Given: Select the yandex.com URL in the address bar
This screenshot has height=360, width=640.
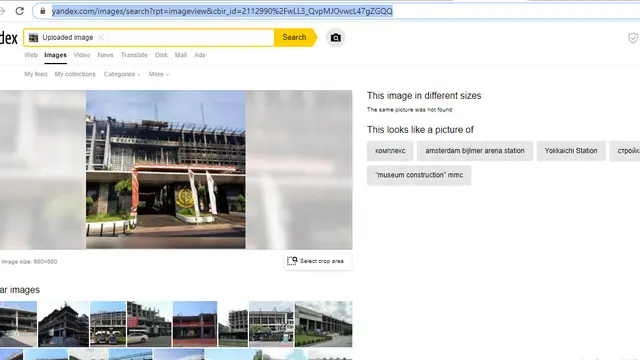Looking at the screenshot, I should [x=222, y=11].
